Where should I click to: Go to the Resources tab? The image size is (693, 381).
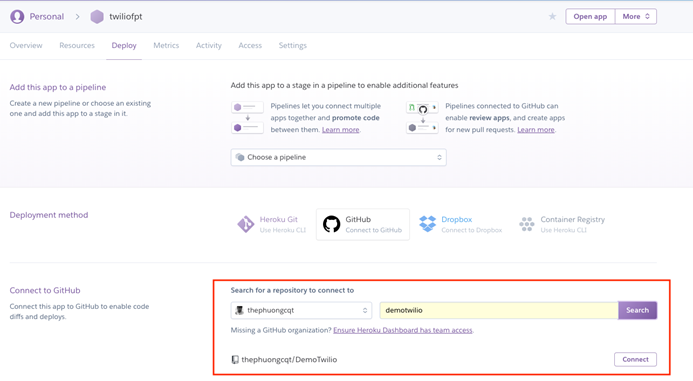(77, 45)
